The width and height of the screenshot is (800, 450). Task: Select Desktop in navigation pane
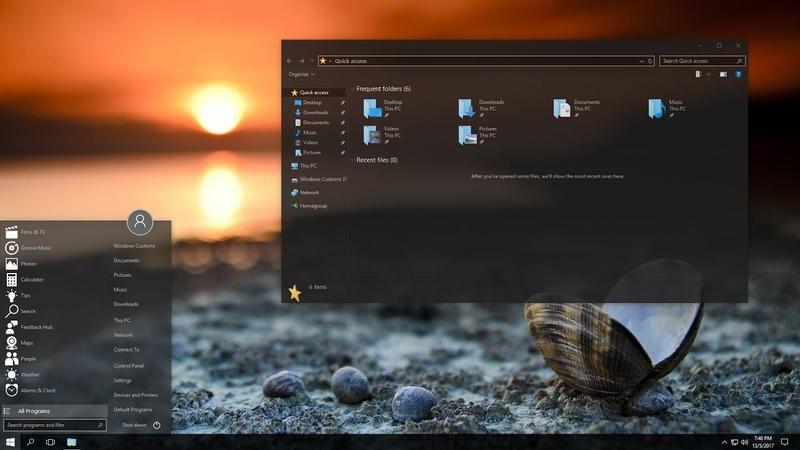pyautogui.click(x=314, y=103)
